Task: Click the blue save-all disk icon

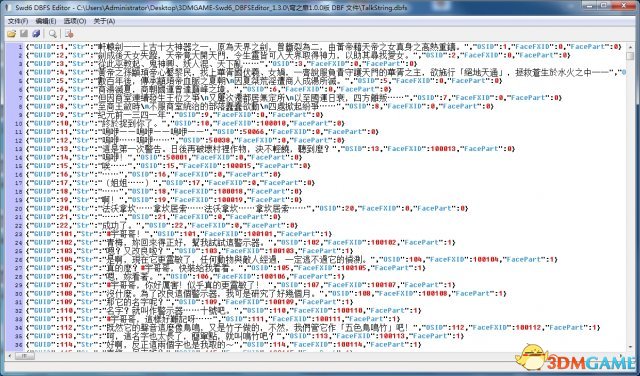Action: [x=36, y=33]
